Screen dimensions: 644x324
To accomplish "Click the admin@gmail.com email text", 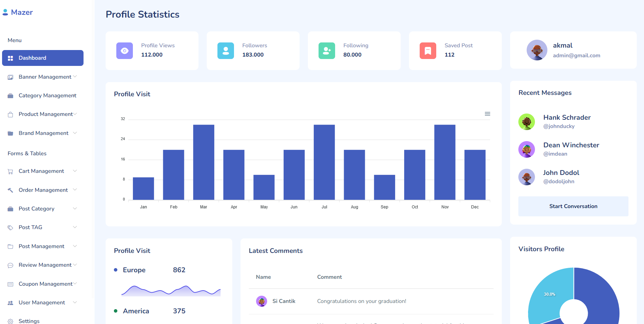I will click(x=576, y=56).
